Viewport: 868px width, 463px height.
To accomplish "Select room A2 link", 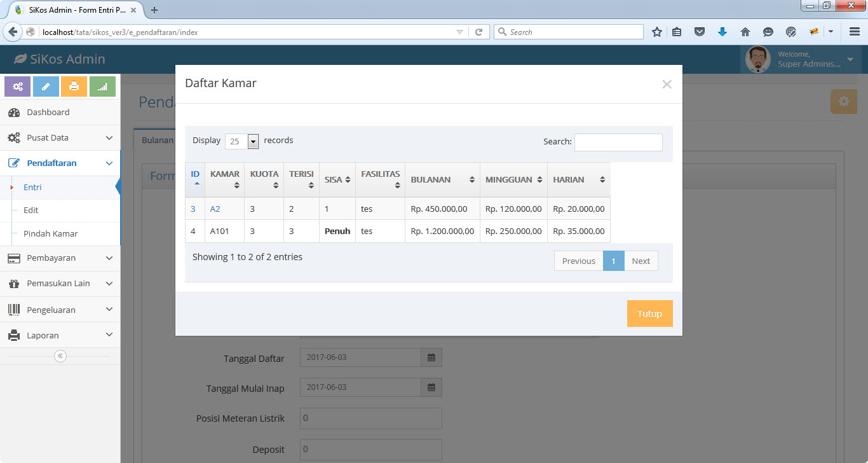I will (x=215, y=209).
